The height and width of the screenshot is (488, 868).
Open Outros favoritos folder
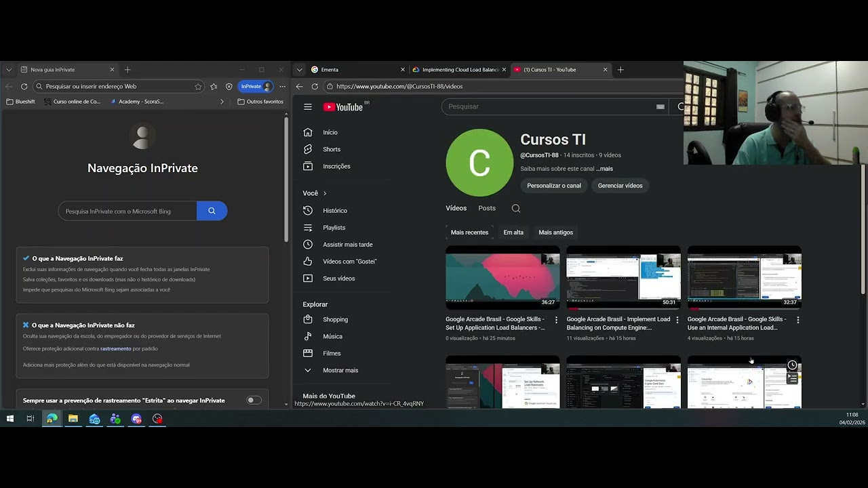pyautogui.click(x=260, y=102)
